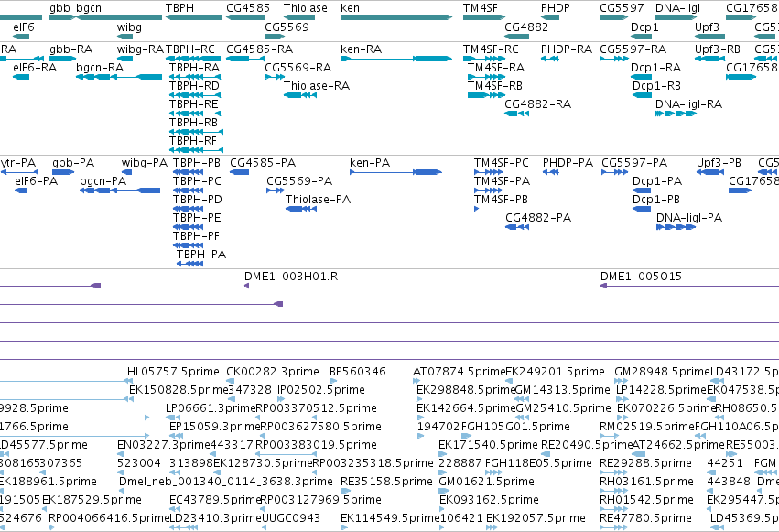Screen dimensions: 779x532
Task: Select the CG5569 gene label
Action: pyautogui.click(x=287, y=27)
